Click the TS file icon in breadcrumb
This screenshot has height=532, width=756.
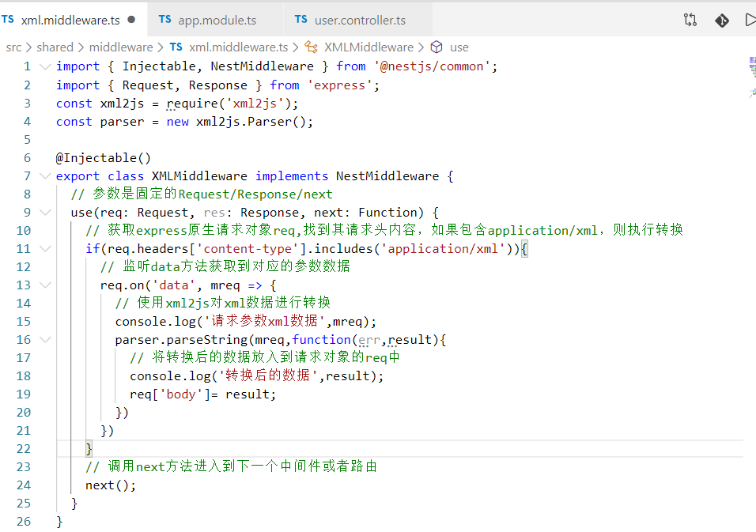[176, 47]
